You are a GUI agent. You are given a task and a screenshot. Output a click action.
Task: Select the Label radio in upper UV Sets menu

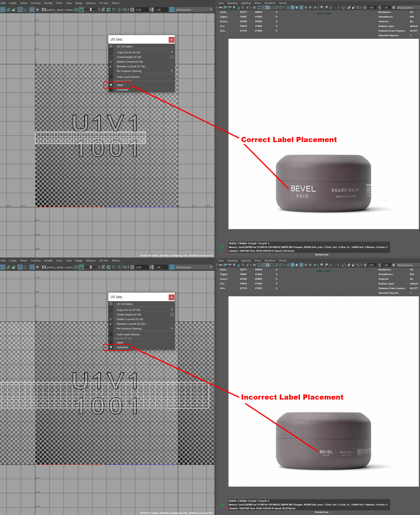pos(111,85)
